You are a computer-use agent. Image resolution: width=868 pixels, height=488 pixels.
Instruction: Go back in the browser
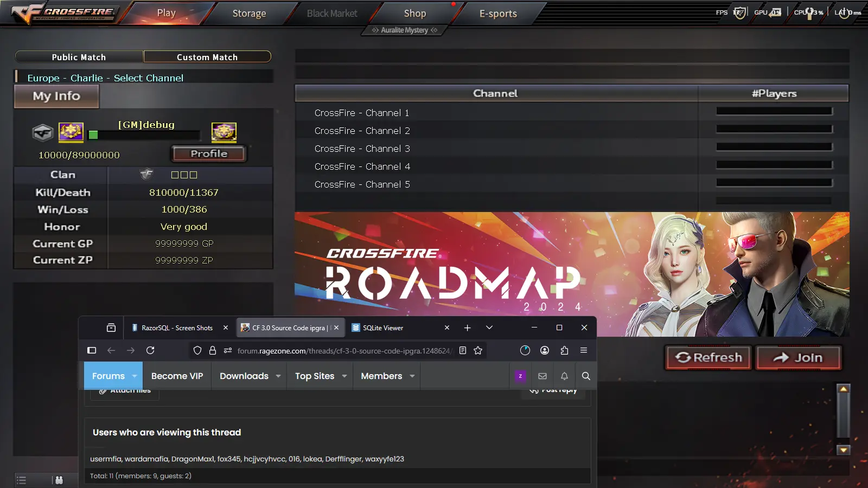point(111,350)
